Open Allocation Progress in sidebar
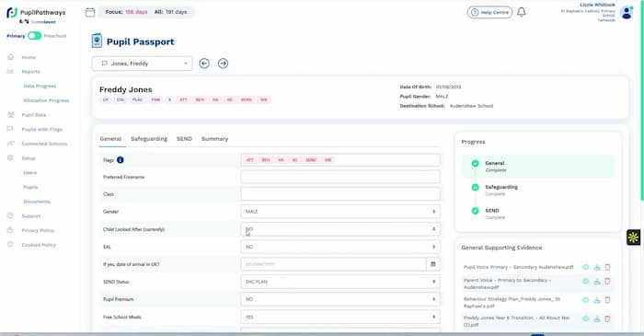This screenshot has width=644, height=336. (46, 100)
